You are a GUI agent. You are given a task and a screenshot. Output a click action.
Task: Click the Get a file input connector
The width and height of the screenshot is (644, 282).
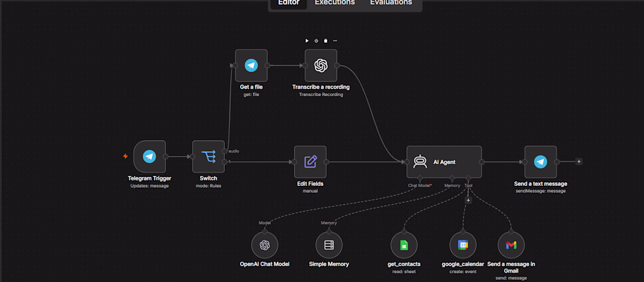[x=235, y=65]
